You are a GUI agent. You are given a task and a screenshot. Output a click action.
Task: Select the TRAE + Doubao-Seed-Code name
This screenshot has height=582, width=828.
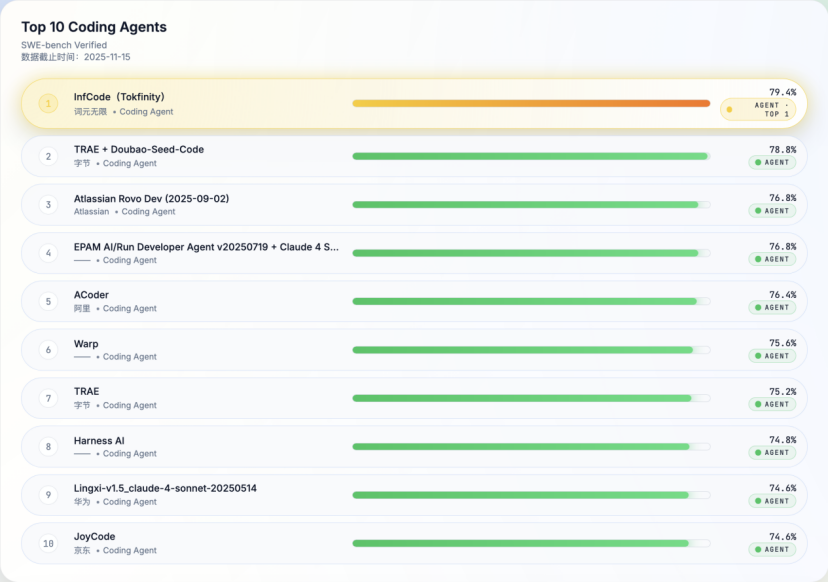tap(139, 149)
